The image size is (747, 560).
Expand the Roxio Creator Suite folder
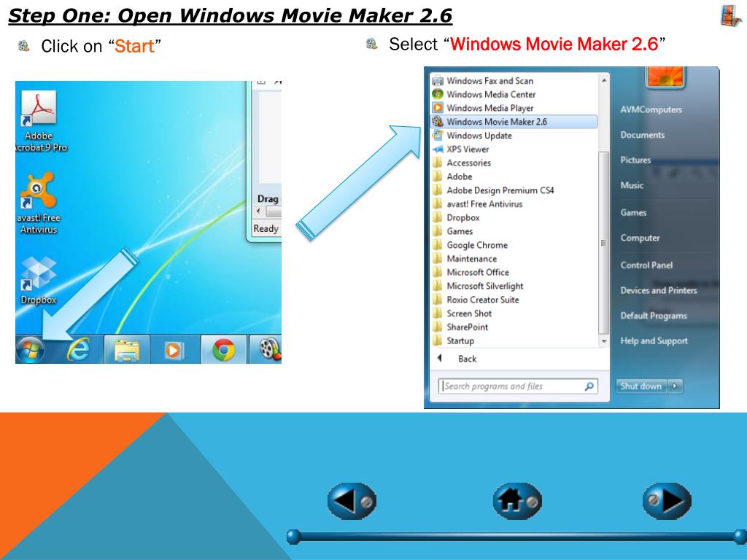point(514,300)
